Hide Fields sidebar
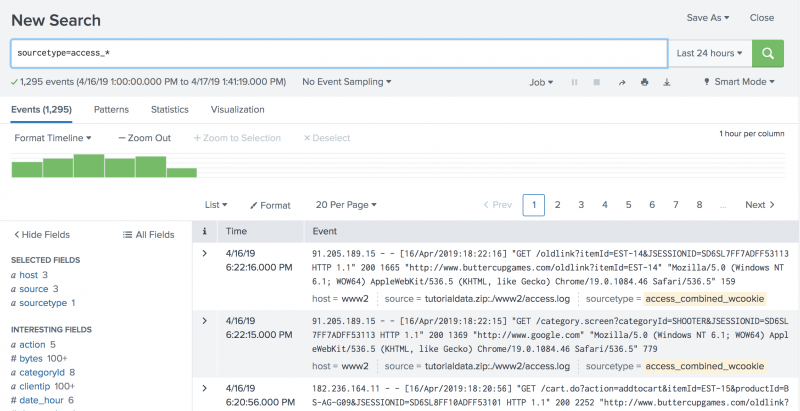The image size is (800, 411). pos(41,235)
